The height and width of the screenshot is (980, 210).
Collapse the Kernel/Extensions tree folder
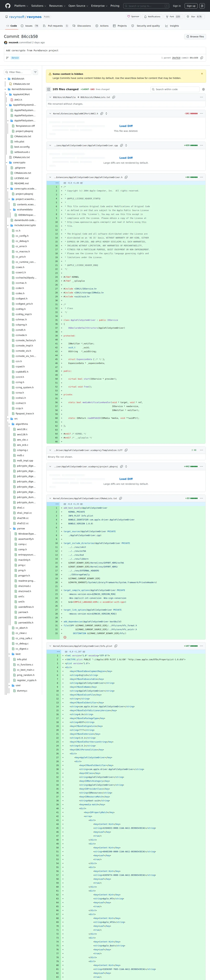(x=5, y=89)
